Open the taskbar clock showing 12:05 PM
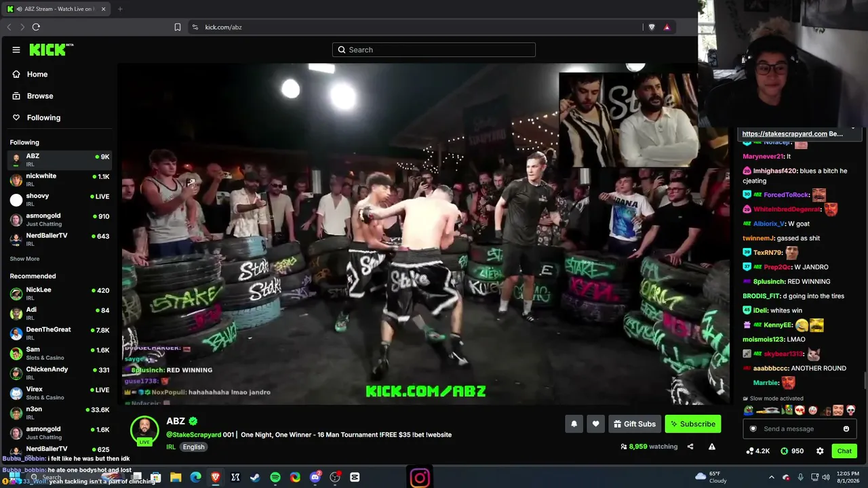This screenshot has height=488, width=868. 848,478
